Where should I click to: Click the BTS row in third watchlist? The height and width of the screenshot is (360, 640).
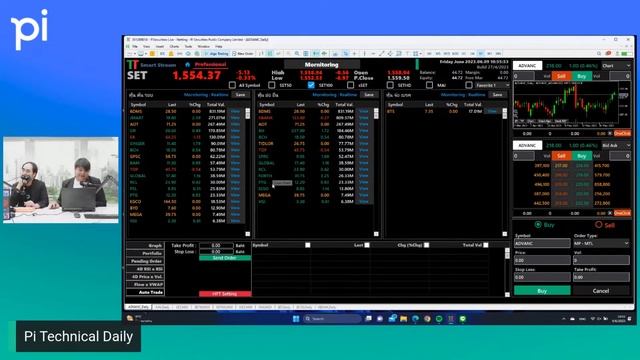pyautogui.click(x=444, y=111)
